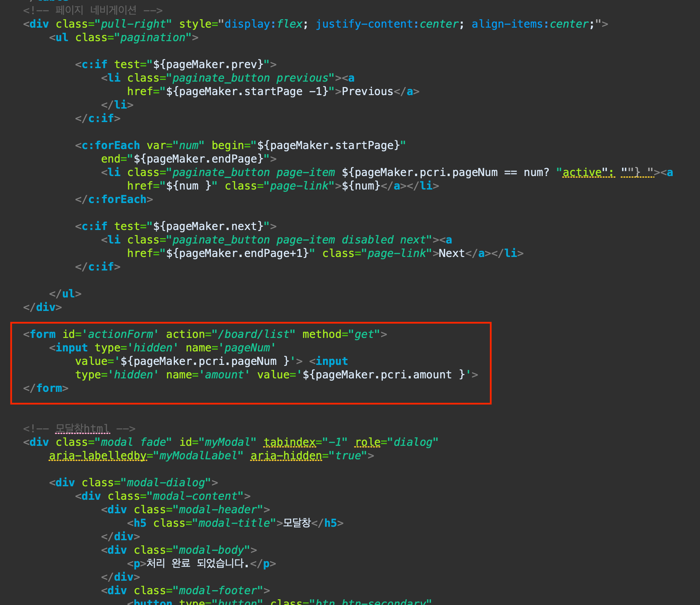
Task: Place cursor on pageMaker.prev test condition
Action: tap(208, 64)
